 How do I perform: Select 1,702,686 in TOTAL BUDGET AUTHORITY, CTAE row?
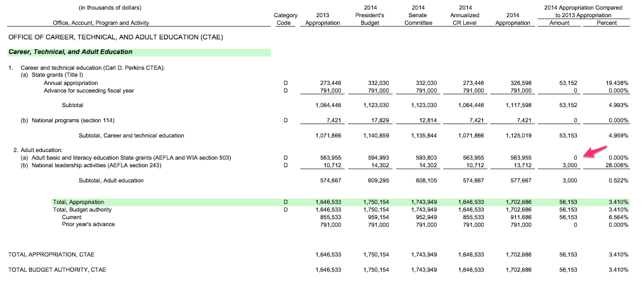[518, 270]
